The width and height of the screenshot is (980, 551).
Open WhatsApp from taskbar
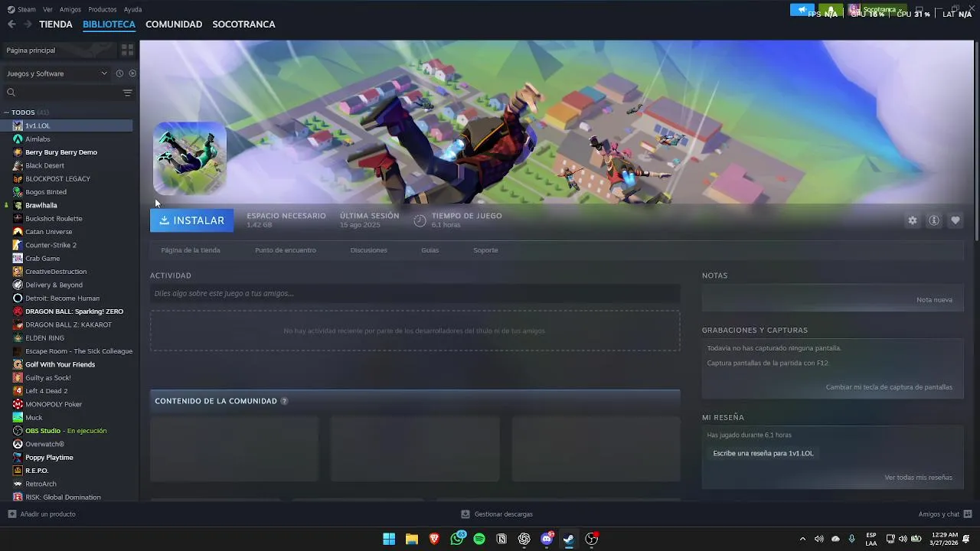[x=457, y=539]
